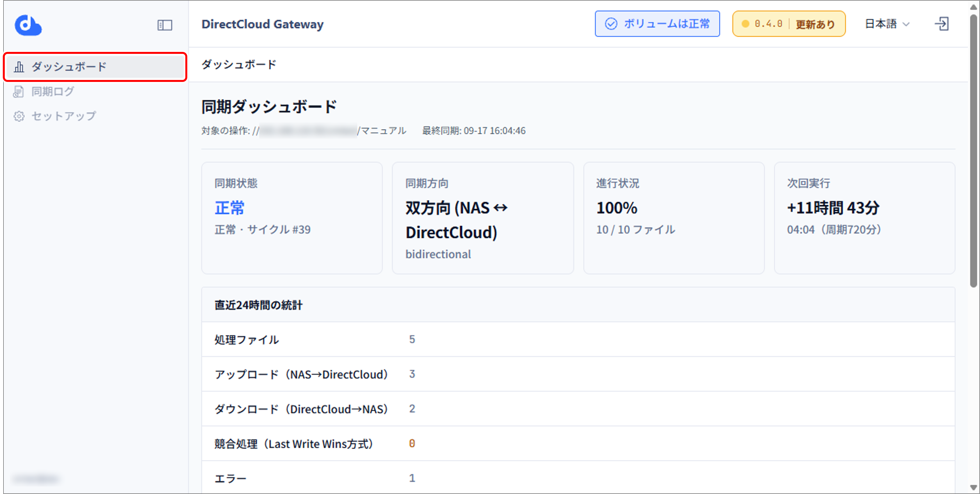
Task: Click the vertical scrollbar thumb
Action: [x=974, y=150]
